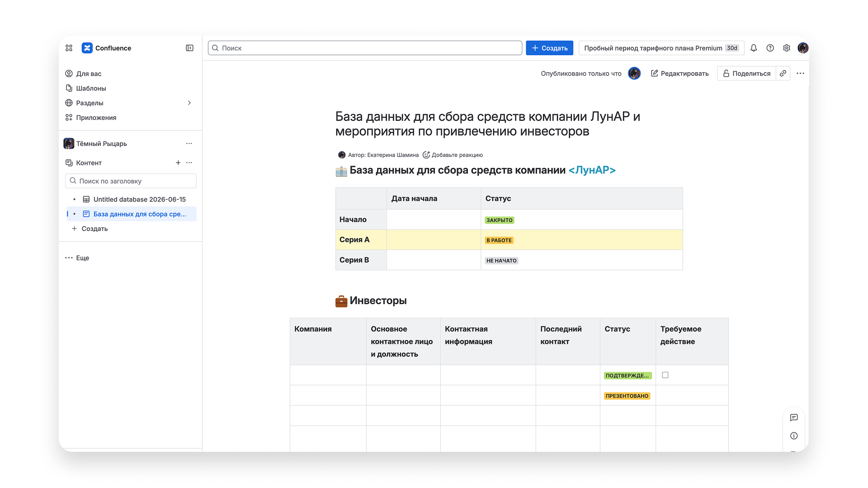The height and width of the screenshot is (488, 868).
Task: Open the app switcher grid icon
Action: (69, 48)
